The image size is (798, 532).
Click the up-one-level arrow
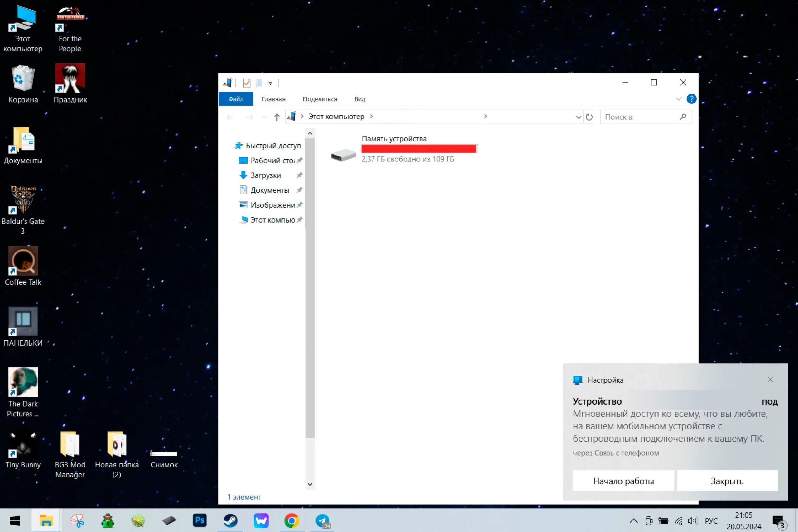[277, 117]
